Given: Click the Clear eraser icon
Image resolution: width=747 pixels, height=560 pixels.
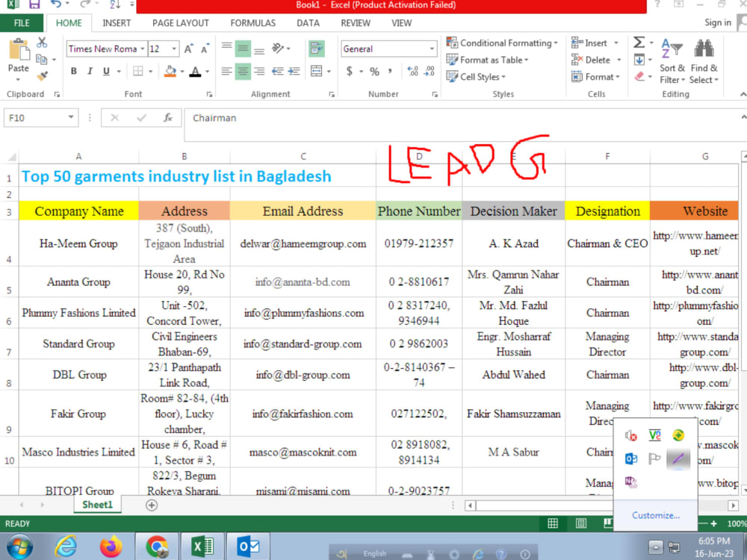Looking at the screenshot, I should [x=639, y=76].
